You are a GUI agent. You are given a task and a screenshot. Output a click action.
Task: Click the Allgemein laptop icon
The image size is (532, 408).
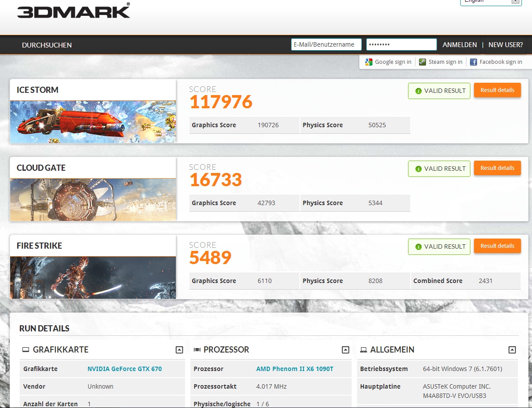(364, 350)
